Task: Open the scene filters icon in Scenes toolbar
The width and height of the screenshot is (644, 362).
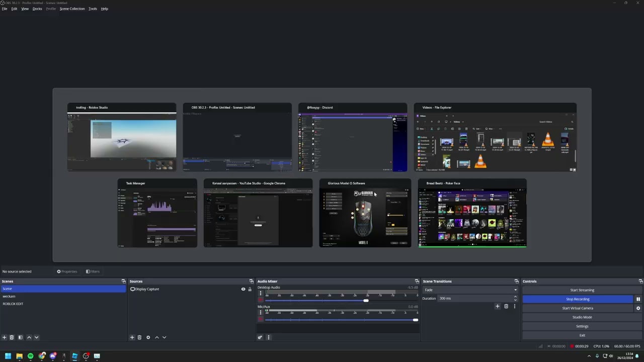Action: (20, 337)
